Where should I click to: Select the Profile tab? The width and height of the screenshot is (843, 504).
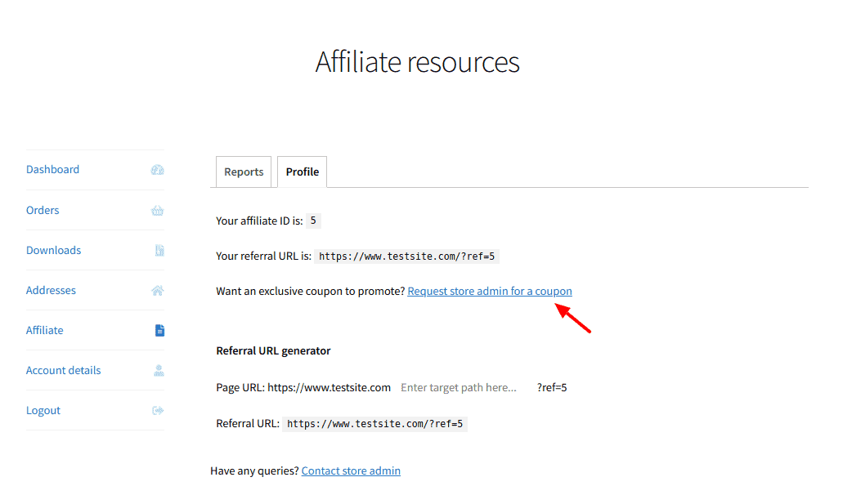pyautogui.click(x=303, y=172)
